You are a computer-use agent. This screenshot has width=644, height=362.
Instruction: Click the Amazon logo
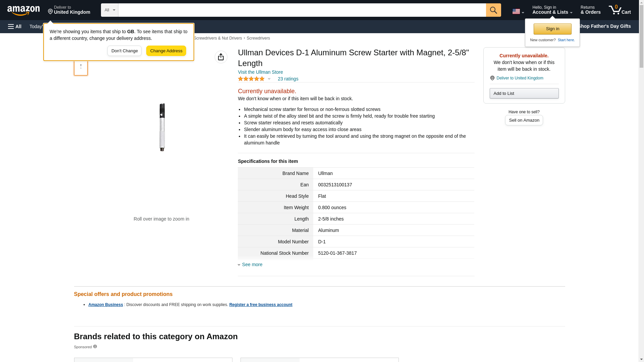23,10
